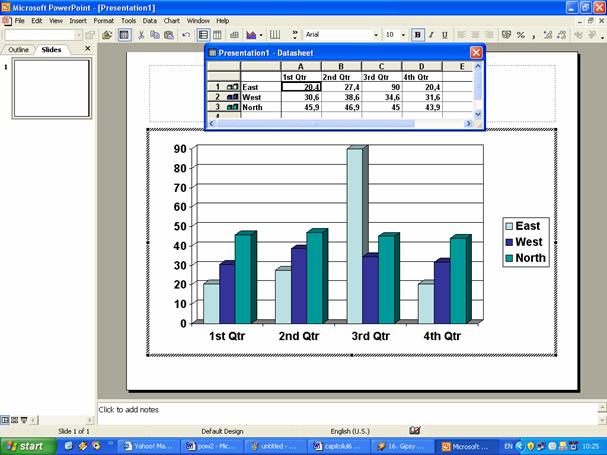Click the 'Click to add notes' field
The image size is (607, 455).
click(x=350, y=410)
